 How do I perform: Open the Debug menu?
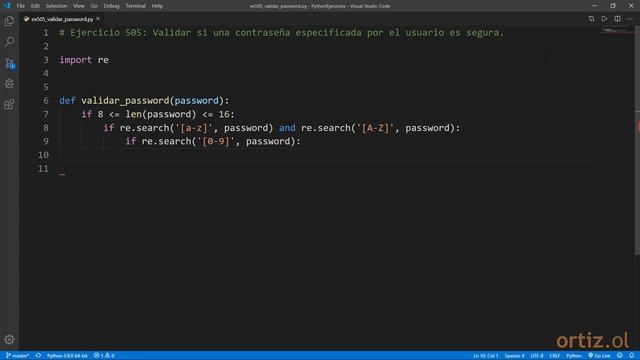click(111, 6)
